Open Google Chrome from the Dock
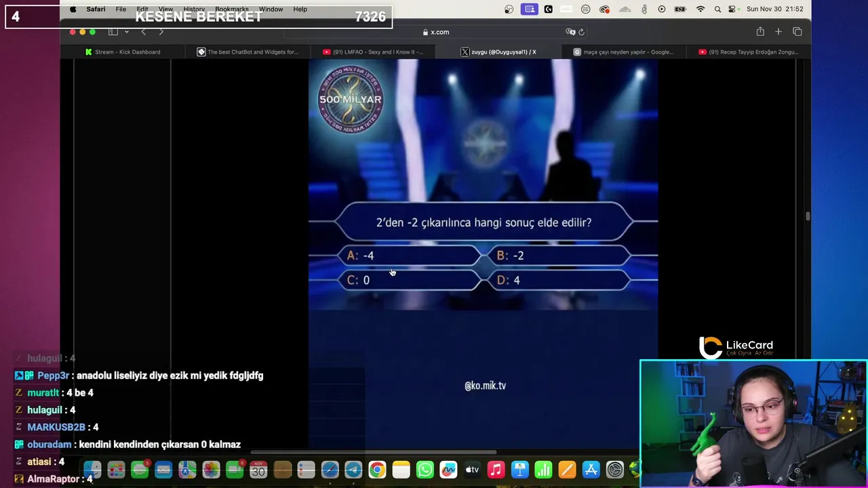Screen dimensions: 868x488 point(377,470)
